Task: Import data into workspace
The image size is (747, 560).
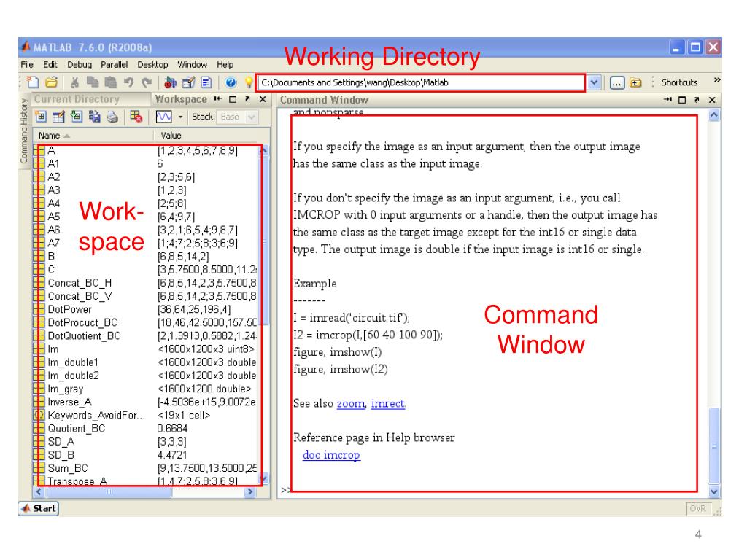Action: [76, 117]
